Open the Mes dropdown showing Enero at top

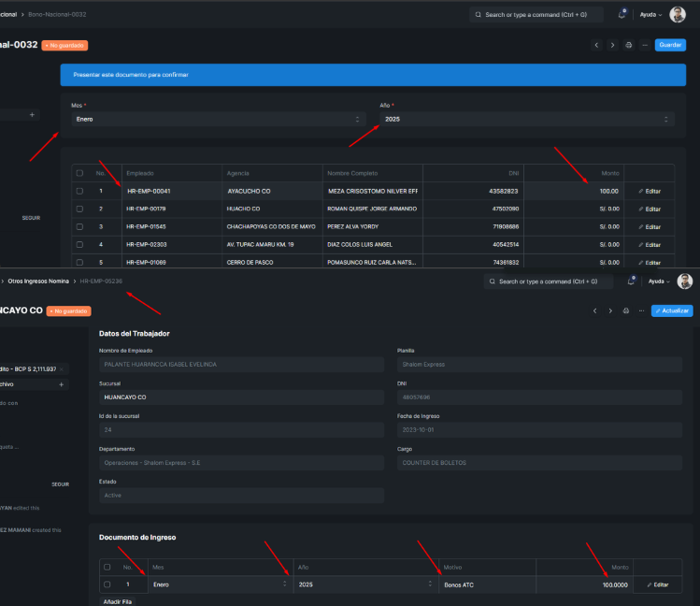[219, 119]
